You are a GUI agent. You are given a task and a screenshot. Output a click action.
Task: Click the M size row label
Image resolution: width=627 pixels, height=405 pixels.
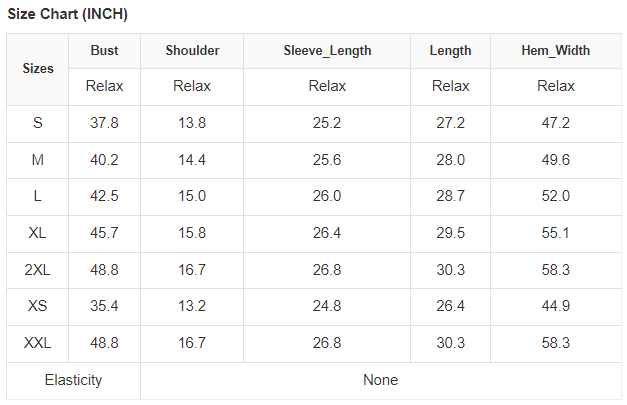38,160
